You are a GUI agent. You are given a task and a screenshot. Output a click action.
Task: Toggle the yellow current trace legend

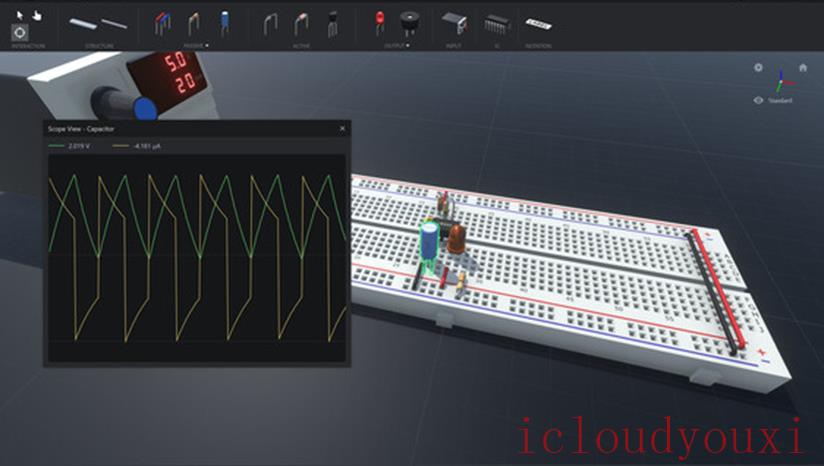pyautogui.click(x=137, y=146)
